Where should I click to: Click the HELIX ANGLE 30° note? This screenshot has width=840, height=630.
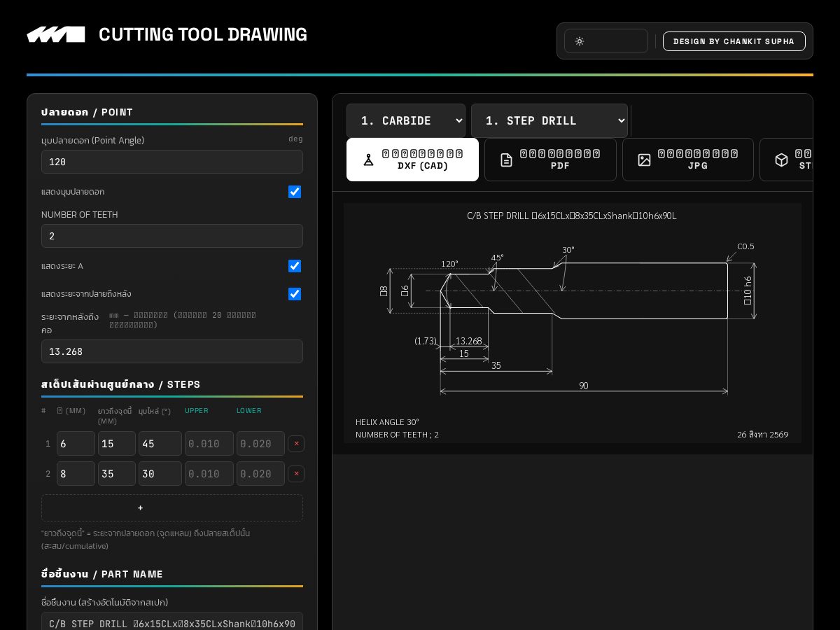point(387,422)
